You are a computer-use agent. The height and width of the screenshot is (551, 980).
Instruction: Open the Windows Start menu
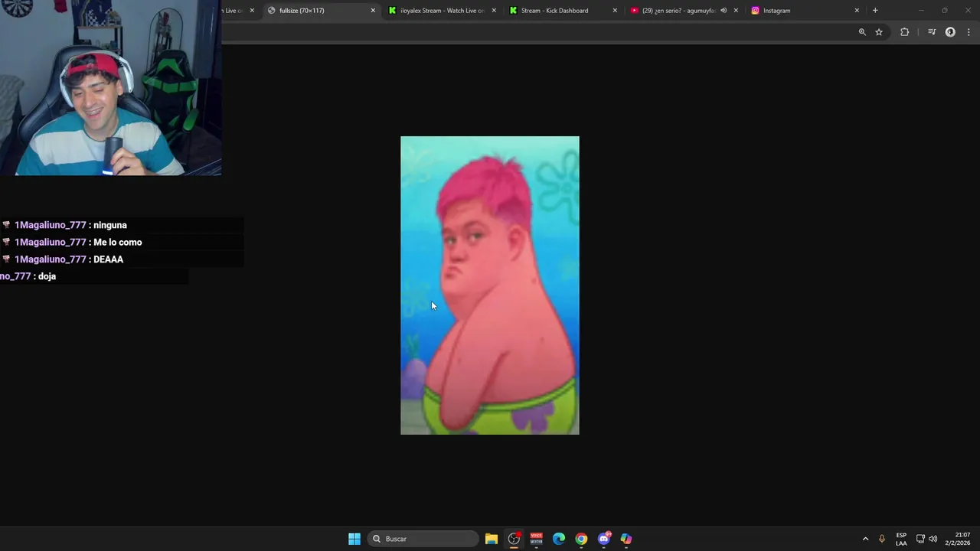[354, 539]
